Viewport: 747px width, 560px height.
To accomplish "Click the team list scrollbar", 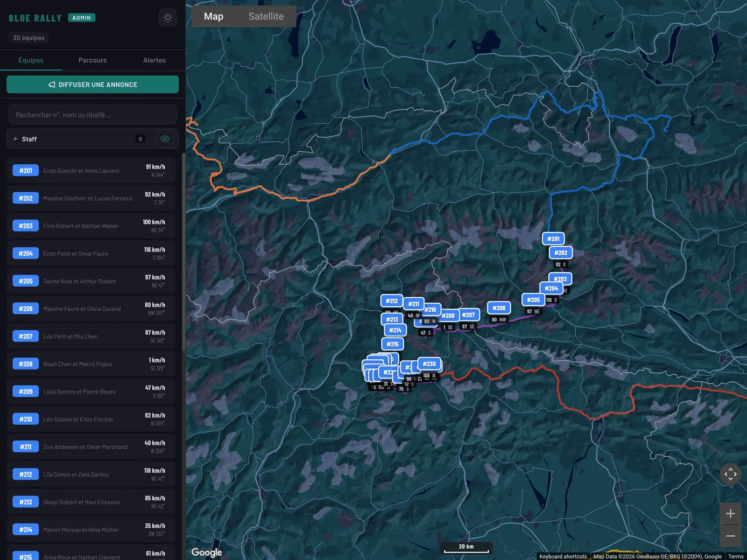I will [x=183, y=252].
